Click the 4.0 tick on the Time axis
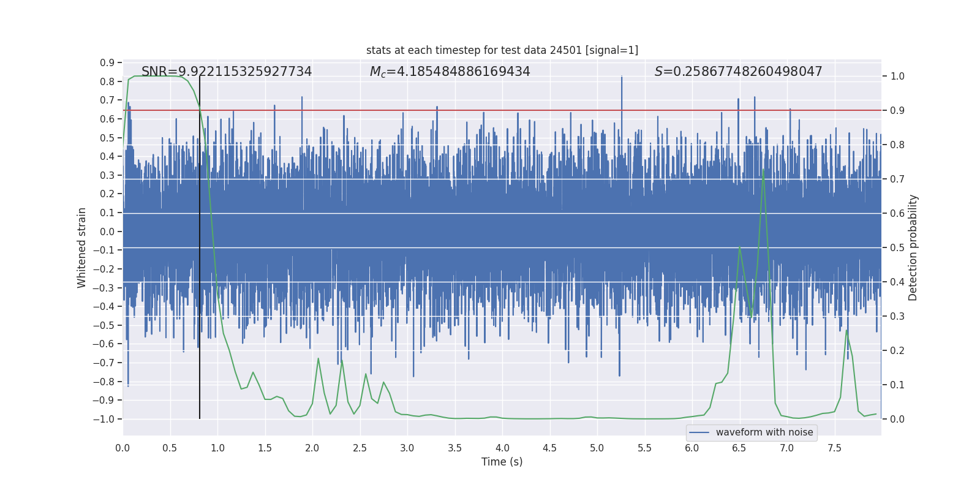Viewport: 980px width, 490px height. click(502, 448)
